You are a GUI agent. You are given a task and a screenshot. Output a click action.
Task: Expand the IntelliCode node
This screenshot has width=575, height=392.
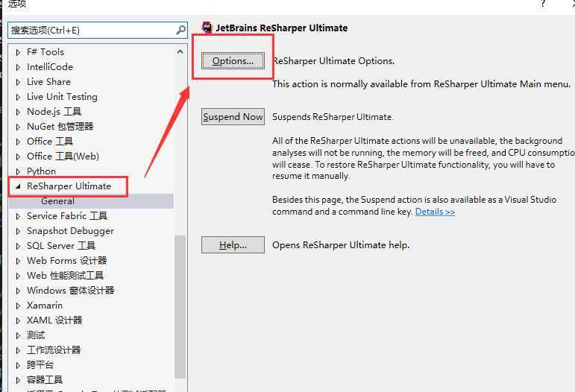point(18,67)
